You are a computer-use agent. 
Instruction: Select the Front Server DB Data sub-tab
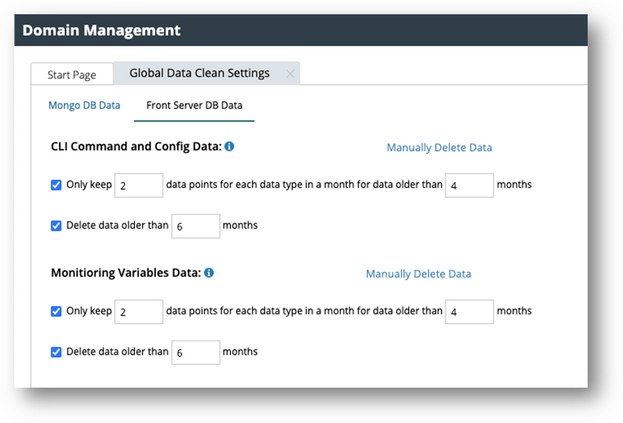coord(194,105)
